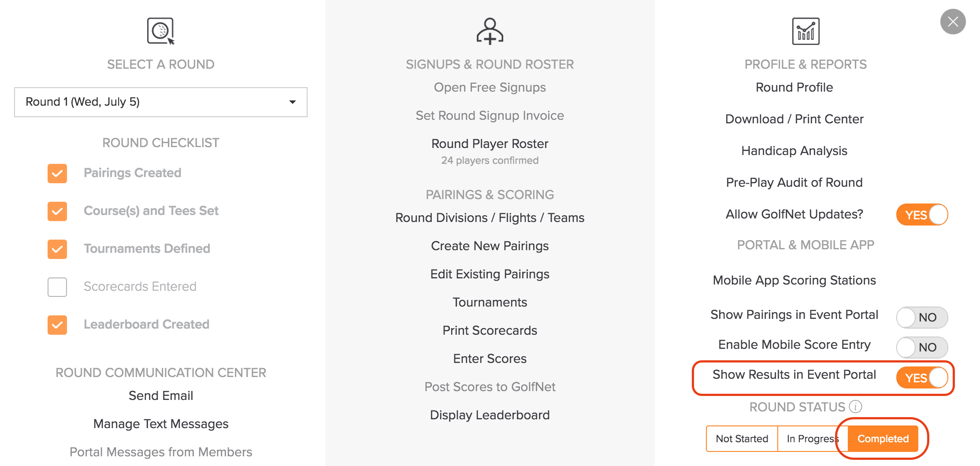The image size is (980, 466).
Task: Set round status to In Progress
Action: [812, 439]
